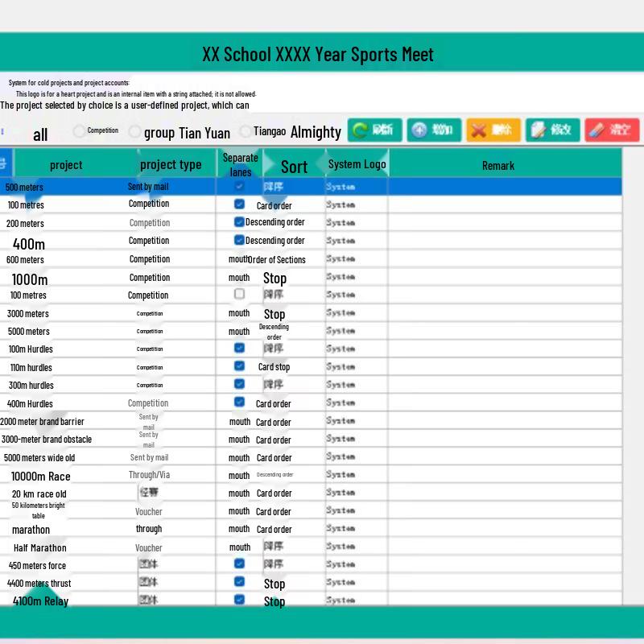This screenshot has height=644, width=644.
Task: Click 'Card stop' in 110m hurdles row
Action: pos(274,367)
